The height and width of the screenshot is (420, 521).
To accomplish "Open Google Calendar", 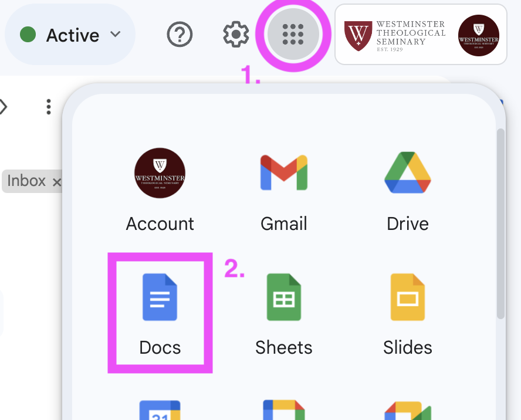I will [159, 412].
